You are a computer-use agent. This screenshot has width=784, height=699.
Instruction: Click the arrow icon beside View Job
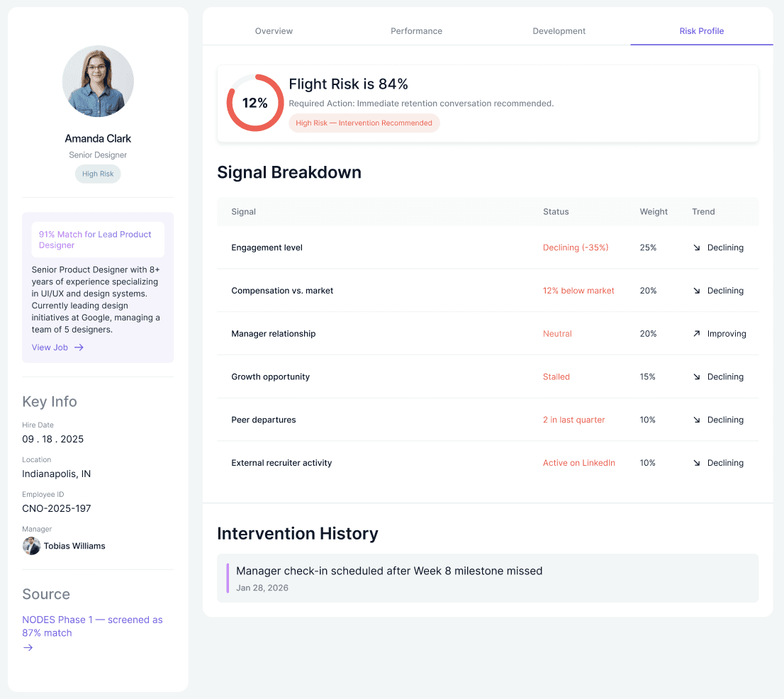point(79,347)
